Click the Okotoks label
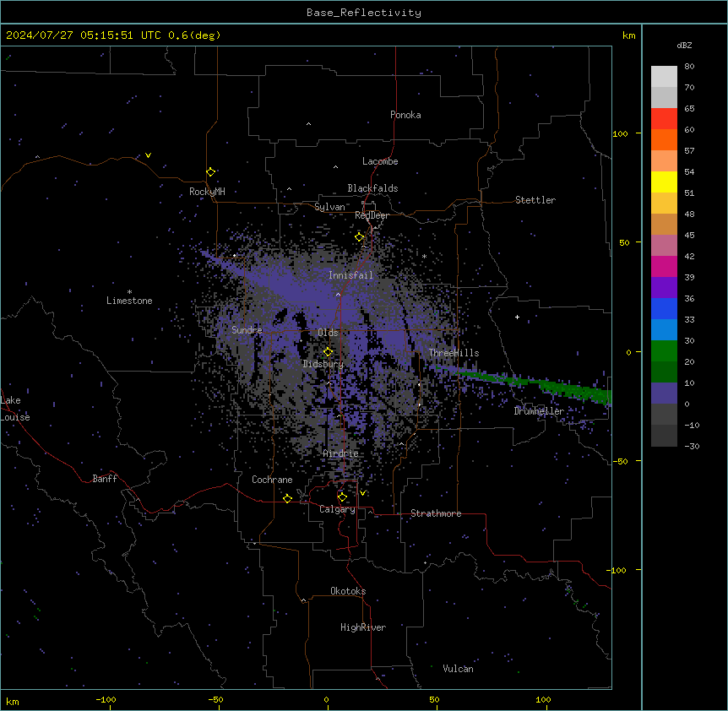Viewport: 728px width, 711px height. [x=348, y=591]
